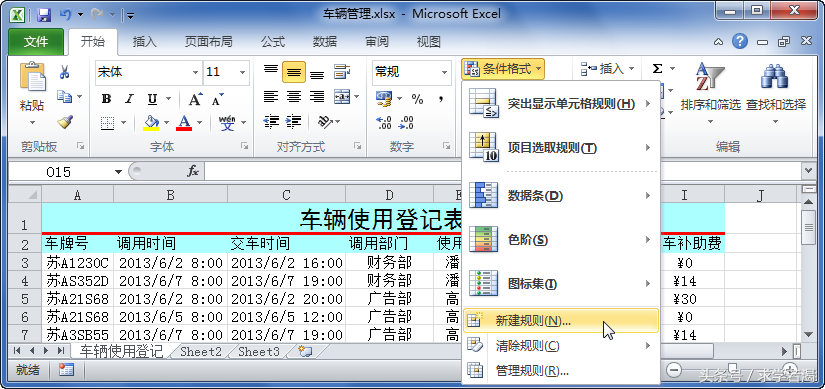The width and height of the screenshot is (825, 389).
Task: Click the formula bar input field
Action: tap(502, 172)
